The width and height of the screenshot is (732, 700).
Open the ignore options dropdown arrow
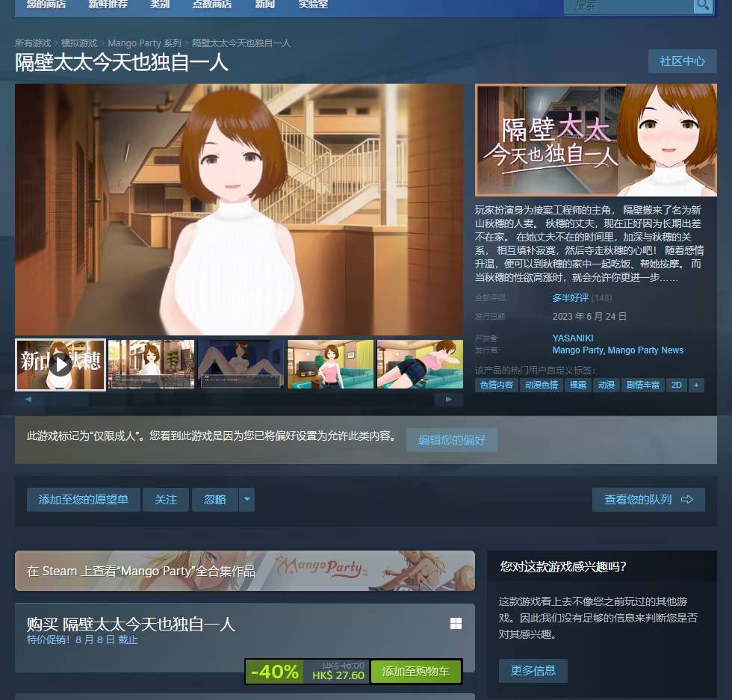point(247,500)
